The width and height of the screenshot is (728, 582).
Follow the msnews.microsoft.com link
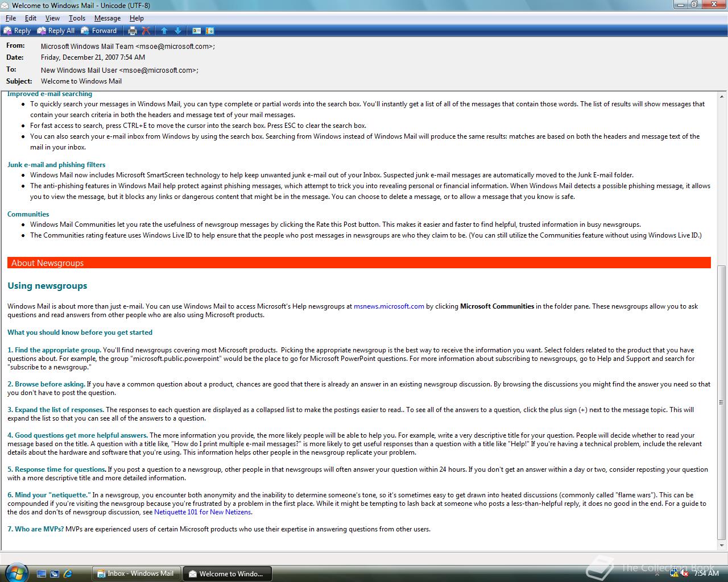coord(389,306)
